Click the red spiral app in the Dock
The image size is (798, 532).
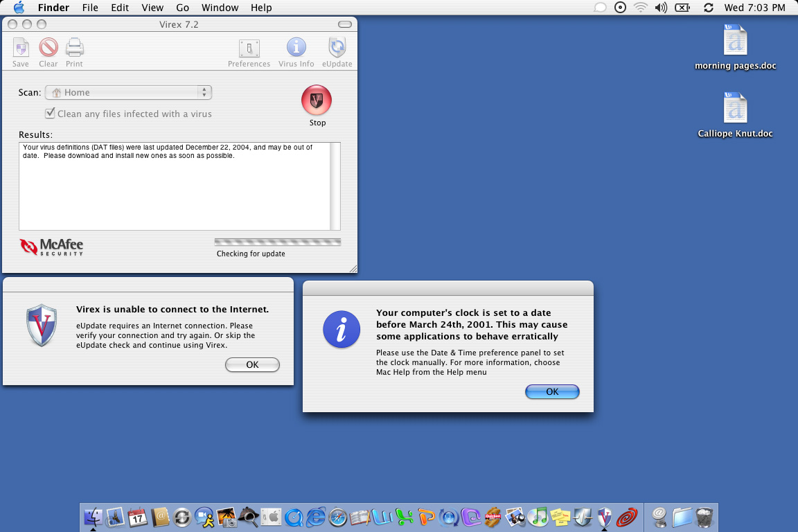point(627,517)
